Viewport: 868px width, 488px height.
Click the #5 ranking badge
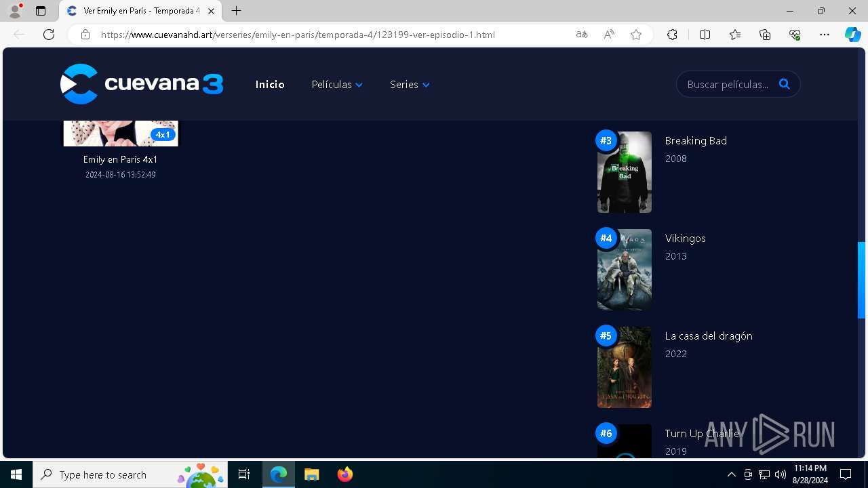[606, 335]
